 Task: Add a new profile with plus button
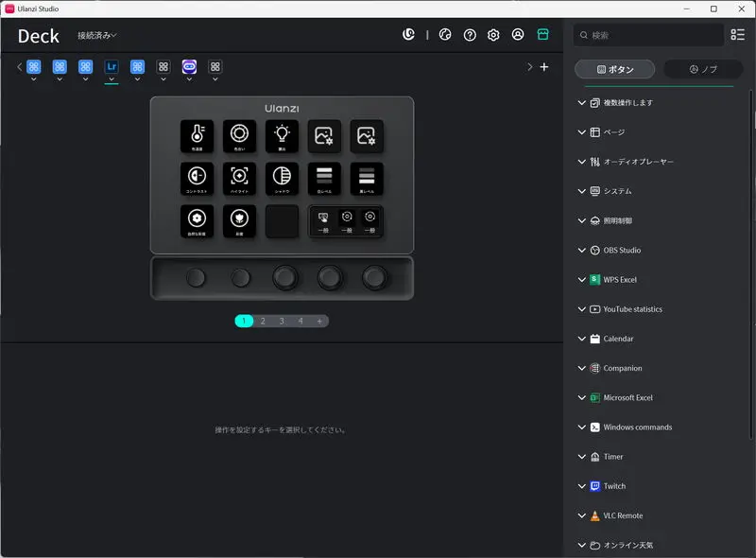pos(544,67)
